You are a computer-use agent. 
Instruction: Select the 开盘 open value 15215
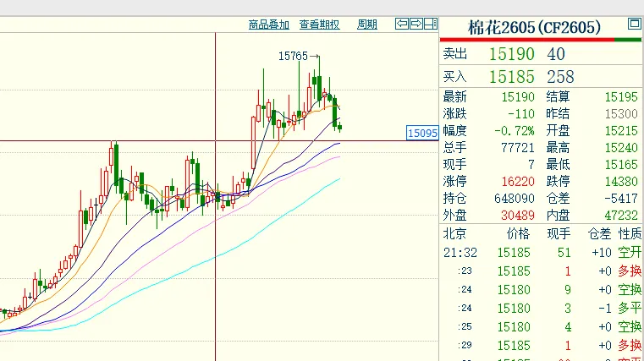tap(621, 131)
